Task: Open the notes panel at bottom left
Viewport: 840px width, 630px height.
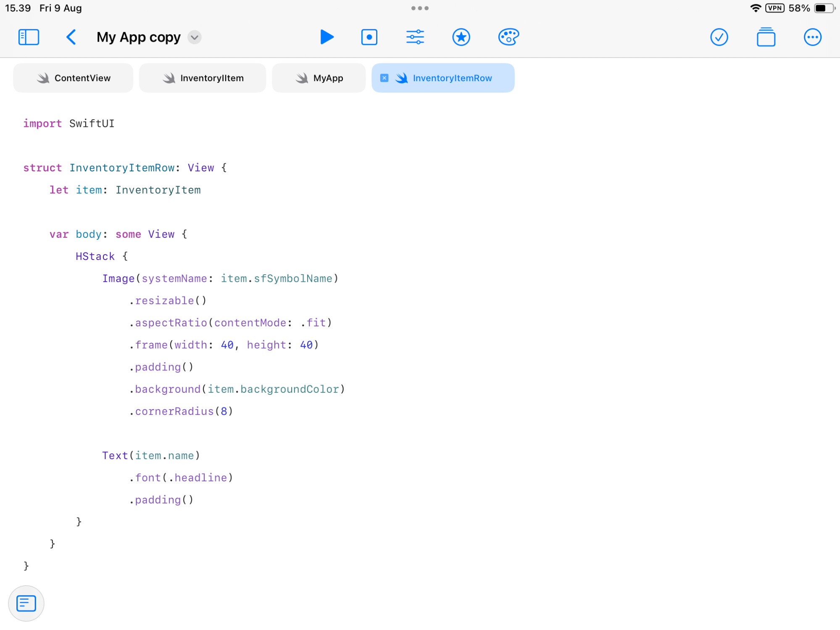Action: [x=26, y=603]
